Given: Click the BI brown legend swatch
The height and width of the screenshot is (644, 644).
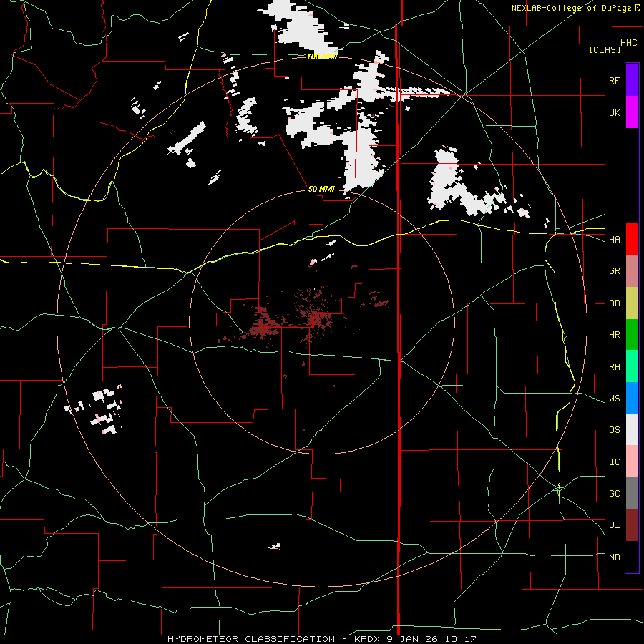Looking at the screenshot, I should 632,525.
